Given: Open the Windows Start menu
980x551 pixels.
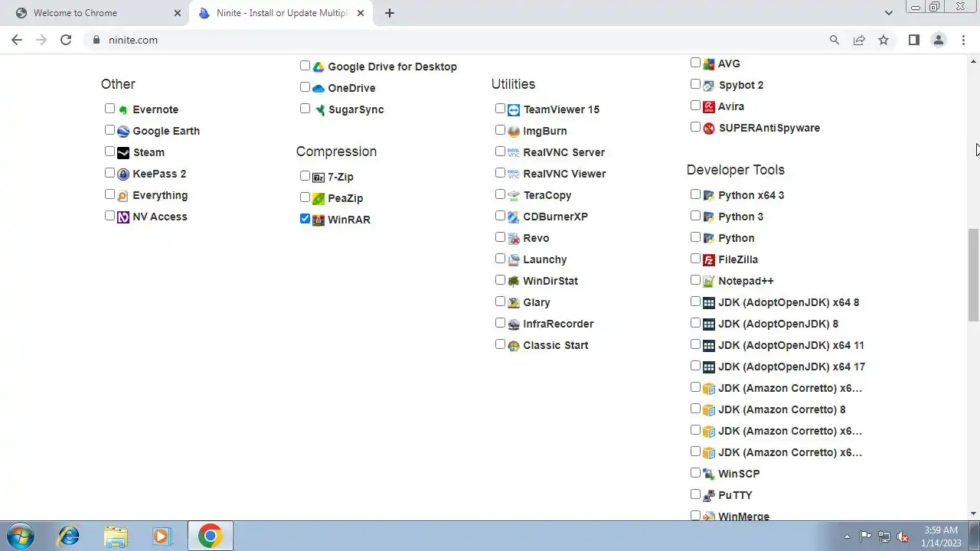Looking at the screenshot, I should (21, 536).
